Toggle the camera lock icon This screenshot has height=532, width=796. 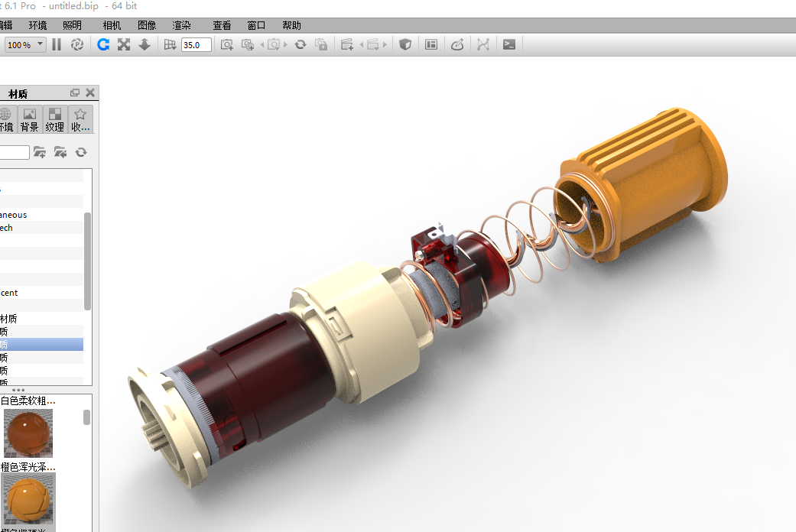(x=321, y=44)
